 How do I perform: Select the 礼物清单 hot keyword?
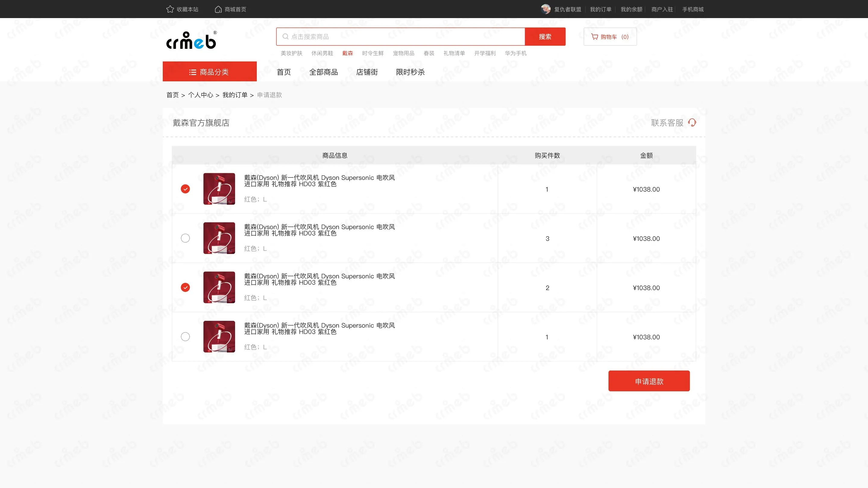coord(454,53)
